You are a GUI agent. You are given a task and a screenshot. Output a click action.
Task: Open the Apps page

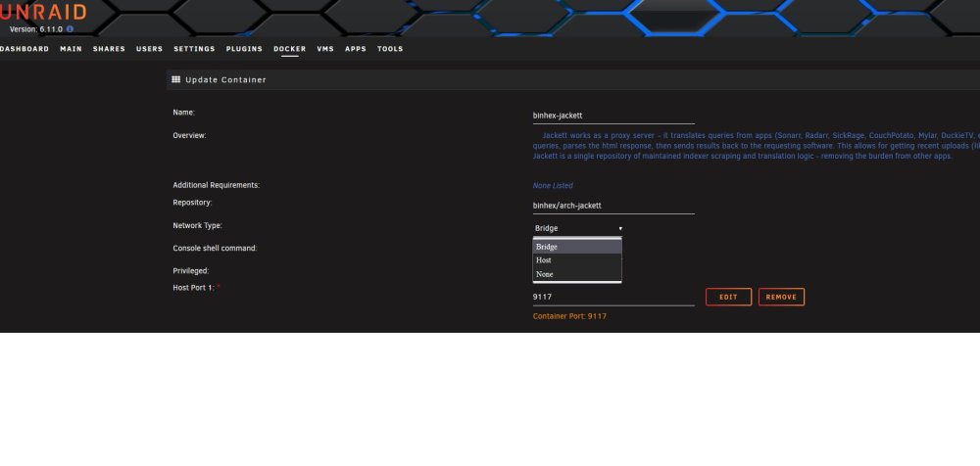click(356, 49)
